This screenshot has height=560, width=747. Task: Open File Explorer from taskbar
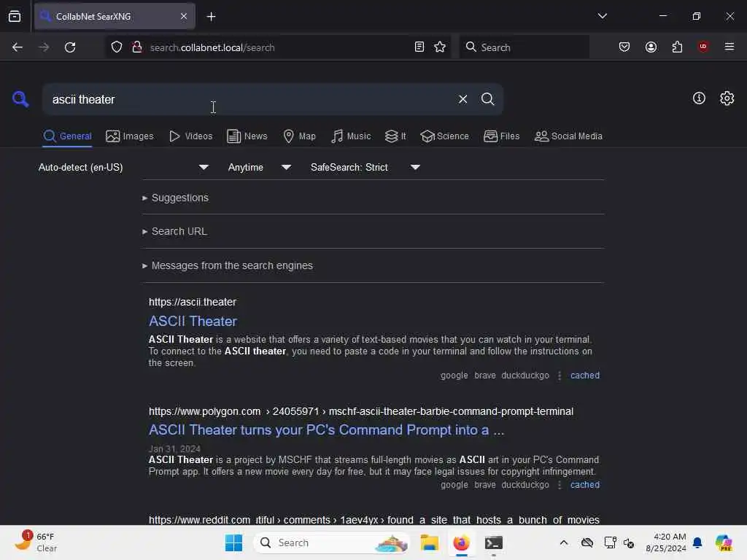click(429, 542)
